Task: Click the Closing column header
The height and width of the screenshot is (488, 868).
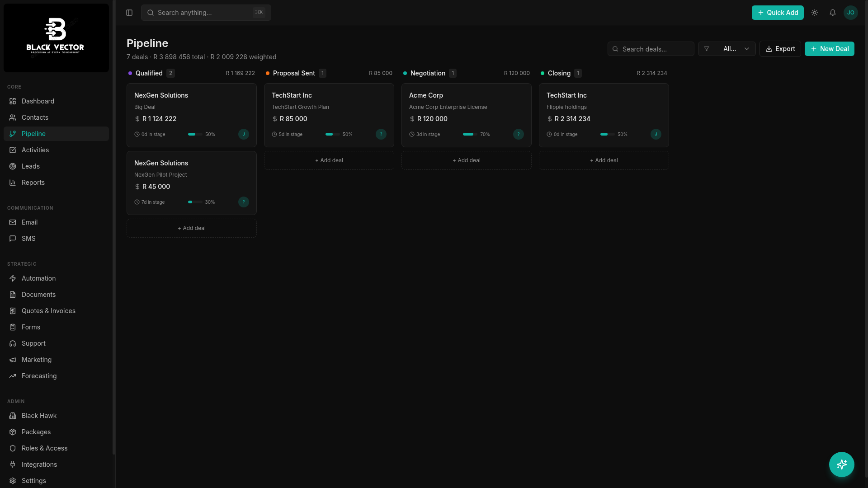Action: (x=604, y=73)
